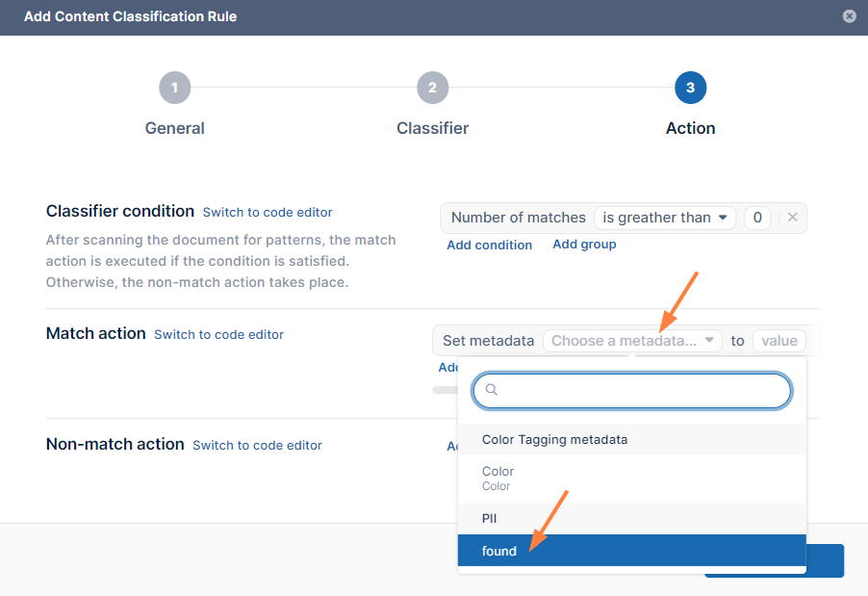Screen dimensions: 868x596
Task: Switch Match action to code editor
Action: [218, 334]
